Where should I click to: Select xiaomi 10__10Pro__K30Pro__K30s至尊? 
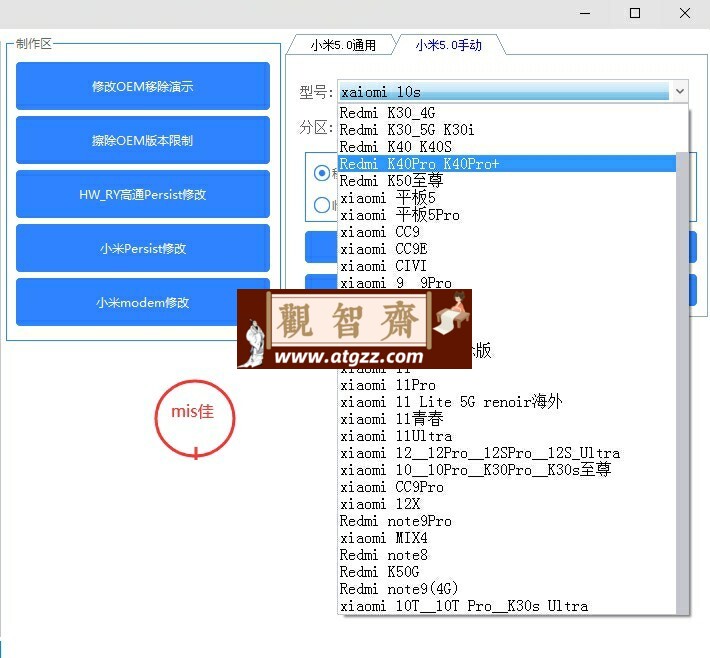click(507, 470)
